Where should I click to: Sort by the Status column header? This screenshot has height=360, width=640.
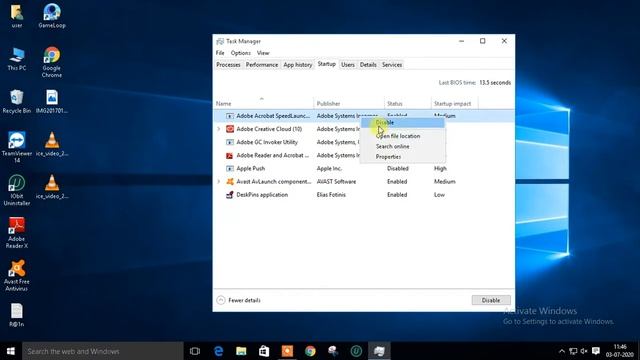[x=408, y=103]
